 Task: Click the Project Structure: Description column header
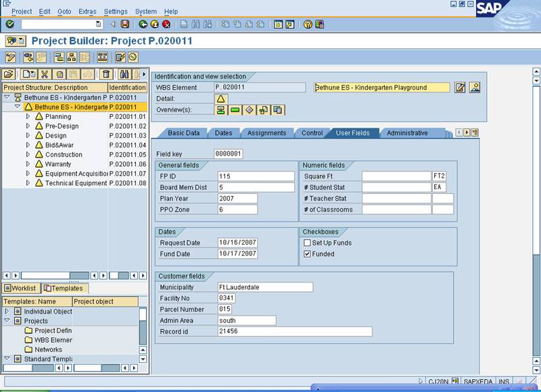(55, 88)
